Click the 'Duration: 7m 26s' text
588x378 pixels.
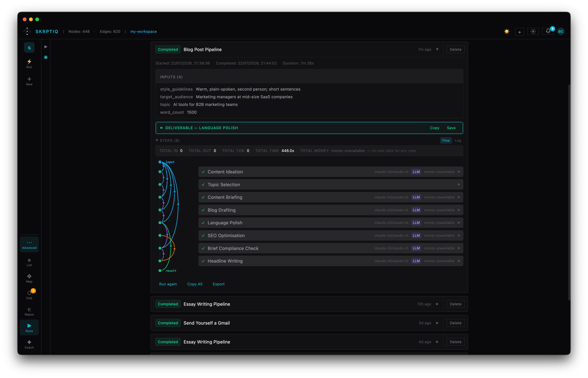298,63
